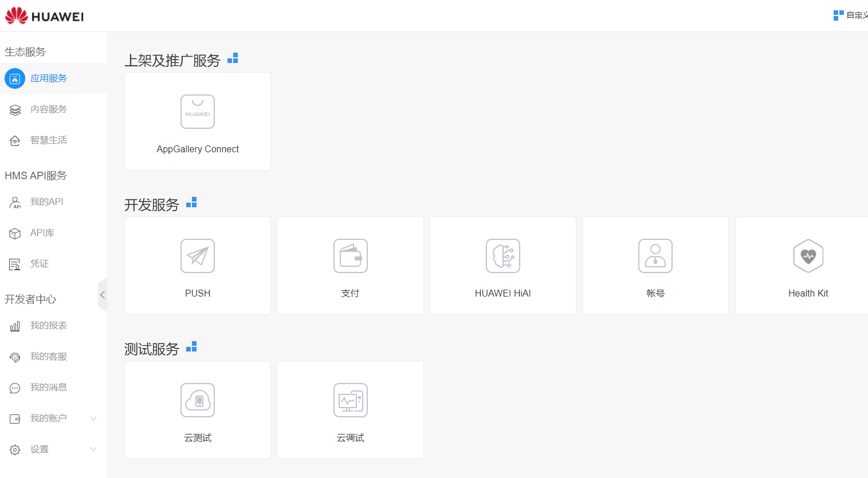This screenshot has width=868, height=478.
Task: Click the 凭证 certificate icon
Action: (x=15, y=264)
